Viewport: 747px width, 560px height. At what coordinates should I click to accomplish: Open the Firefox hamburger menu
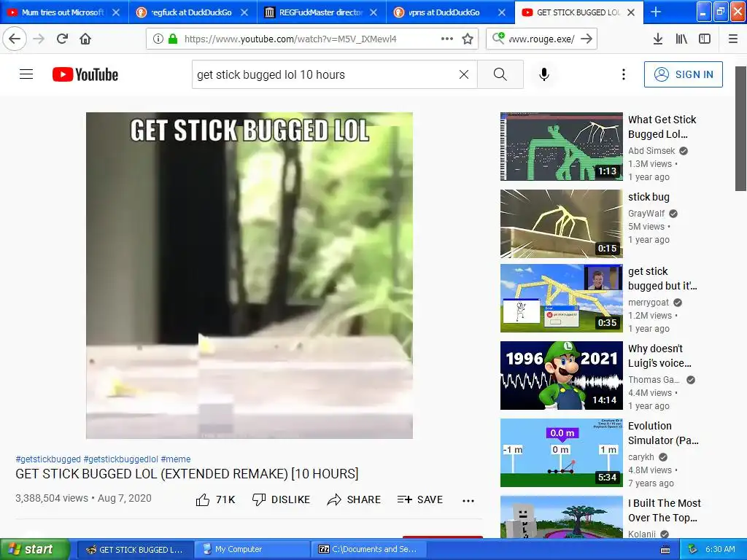pyautogui.click(x=732, y=39)
